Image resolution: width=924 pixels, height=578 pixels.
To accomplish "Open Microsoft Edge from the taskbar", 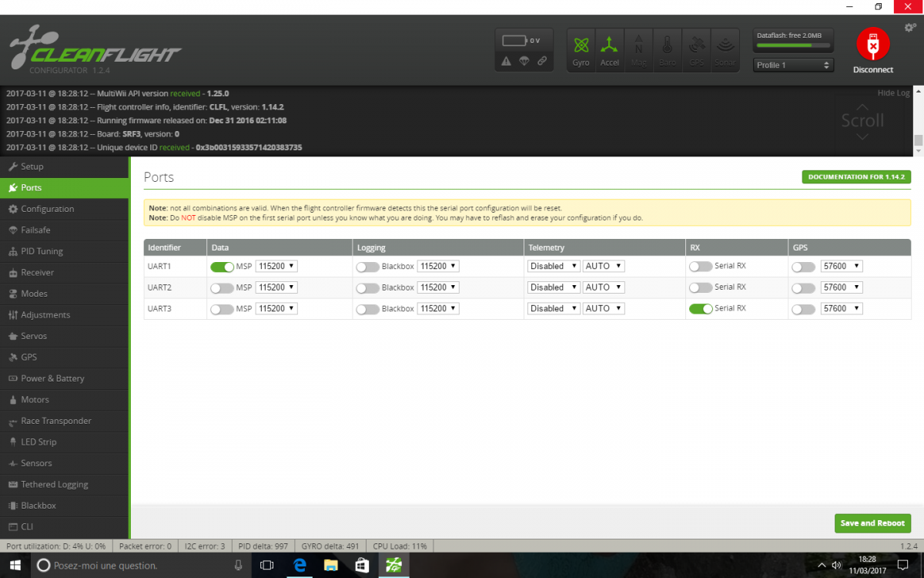I will 300,565.
